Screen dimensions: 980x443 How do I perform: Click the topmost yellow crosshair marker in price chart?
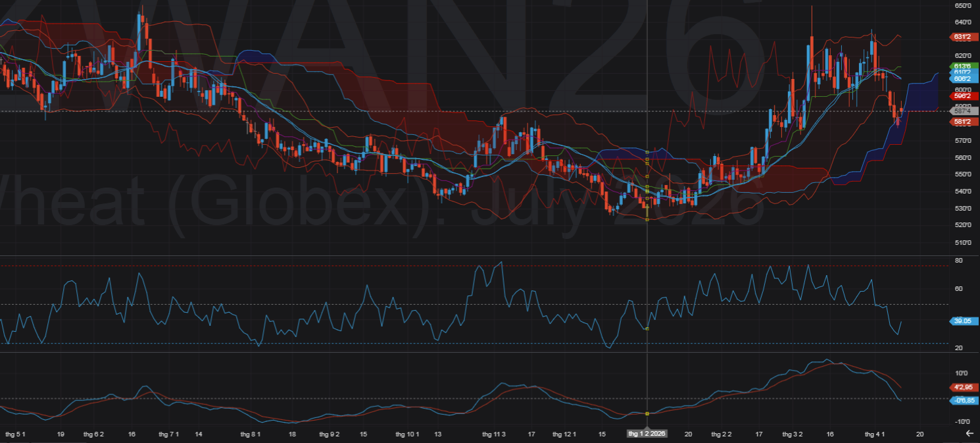point(648,152)
